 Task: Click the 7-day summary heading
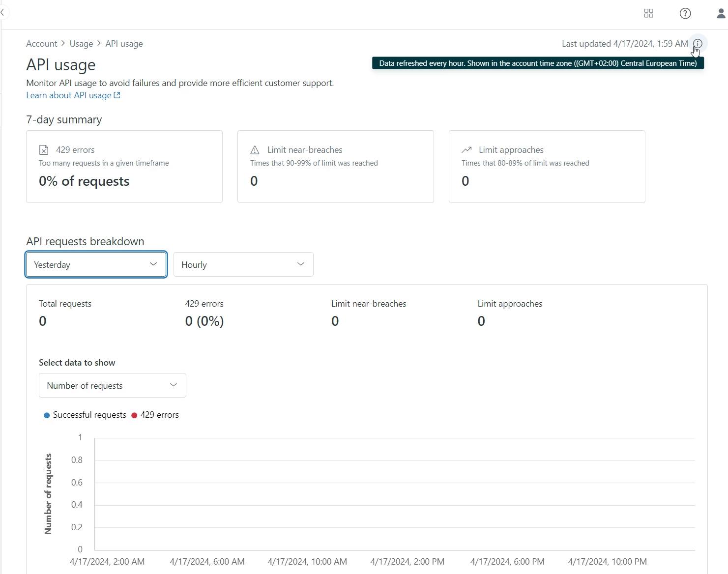point(64,119)
